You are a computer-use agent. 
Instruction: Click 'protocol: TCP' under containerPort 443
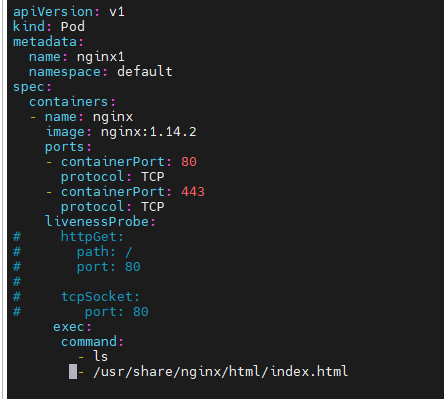coord(113,207)
